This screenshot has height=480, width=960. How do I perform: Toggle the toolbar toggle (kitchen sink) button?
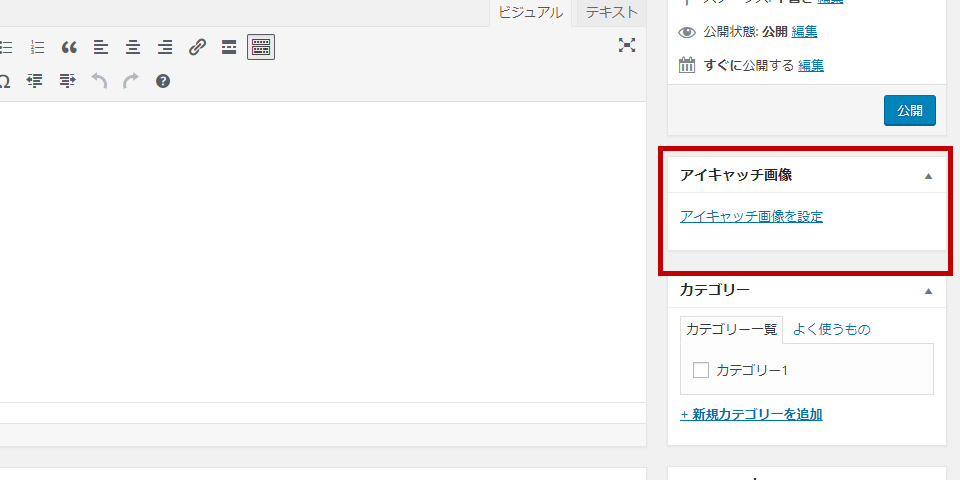[x=261, y=46]
